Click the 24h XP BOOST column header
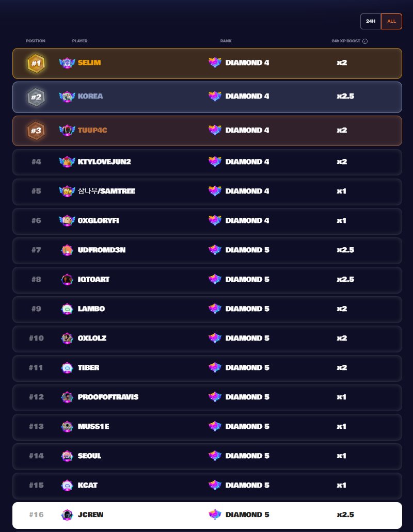 click(x=346, y=41)
